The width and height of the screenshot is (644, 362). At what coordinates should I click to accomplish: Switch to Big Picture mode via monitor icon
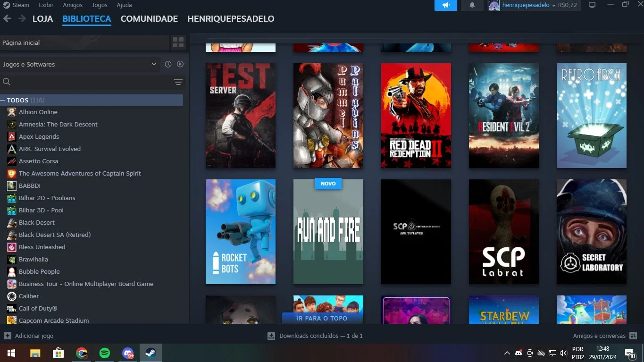[592, 5]
